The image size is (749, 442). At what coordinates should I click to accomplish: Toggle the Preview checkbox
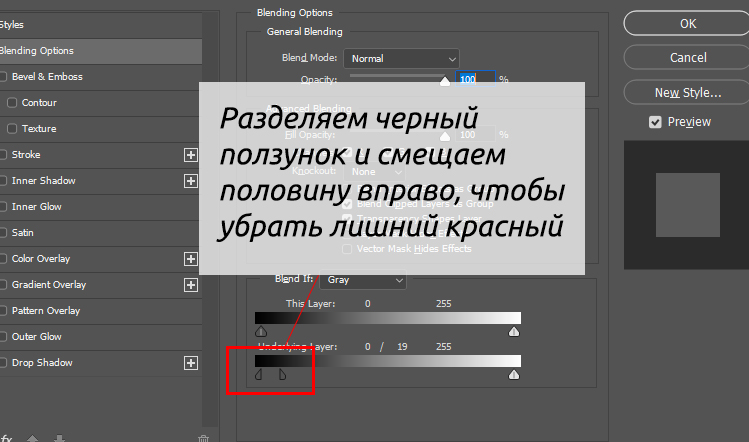click(655, 122)
